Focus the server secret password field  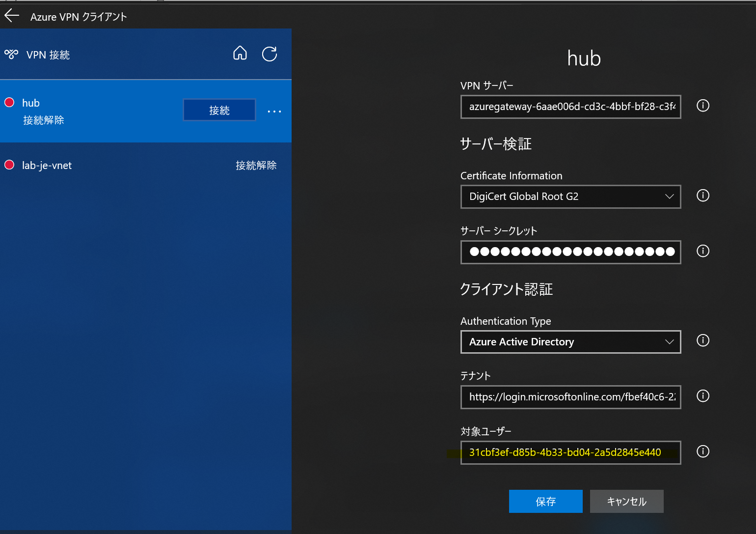coord(570,252)
